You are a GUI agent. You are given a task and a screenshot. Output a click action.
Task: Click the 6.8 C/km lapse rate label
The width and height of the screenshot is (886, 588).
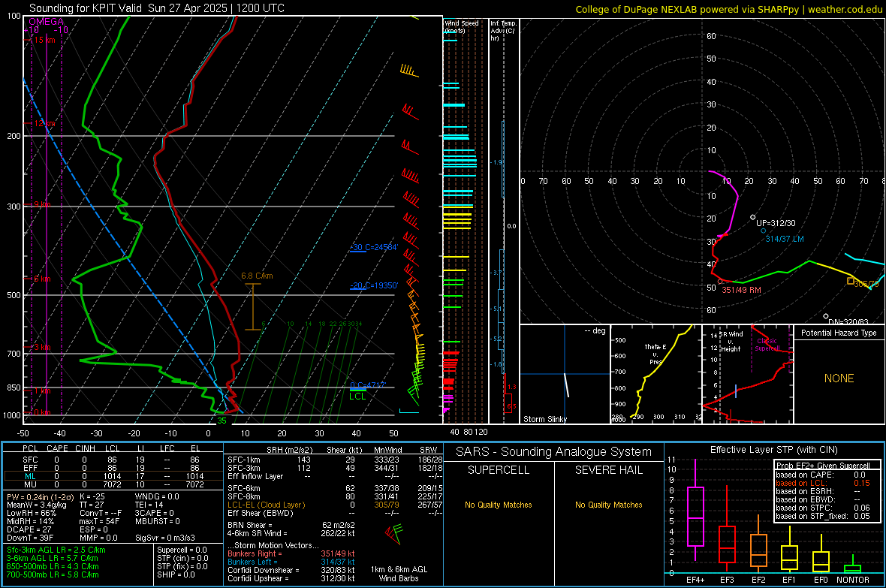(257, 276)
